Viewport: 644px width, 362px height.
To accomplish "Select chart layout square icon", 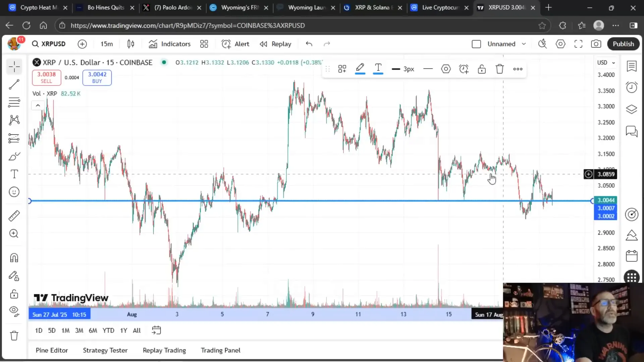I will [476, 44].
